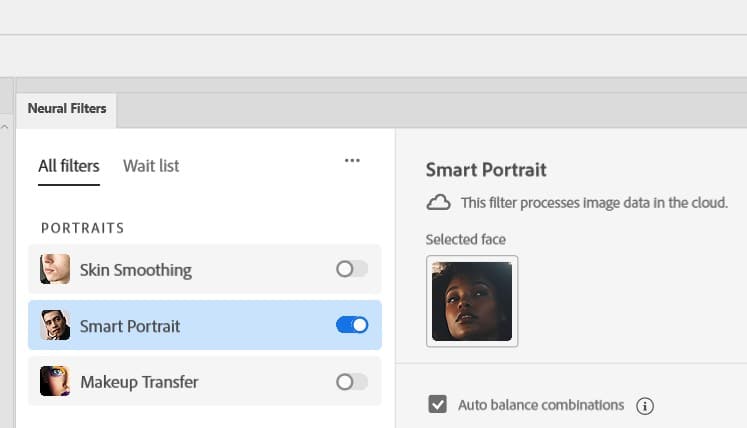Image resolution: width=747 pixels, height=428 pixels.
Task: Click the Auto balance combinations label
Action: click(541, 405)
